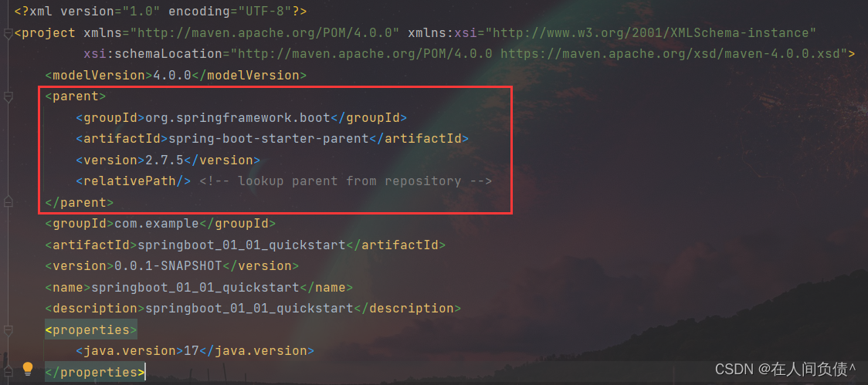Click the lookup parent from repository comment
Viewport: 868px width, 385px height.
[x=345, y=181]
